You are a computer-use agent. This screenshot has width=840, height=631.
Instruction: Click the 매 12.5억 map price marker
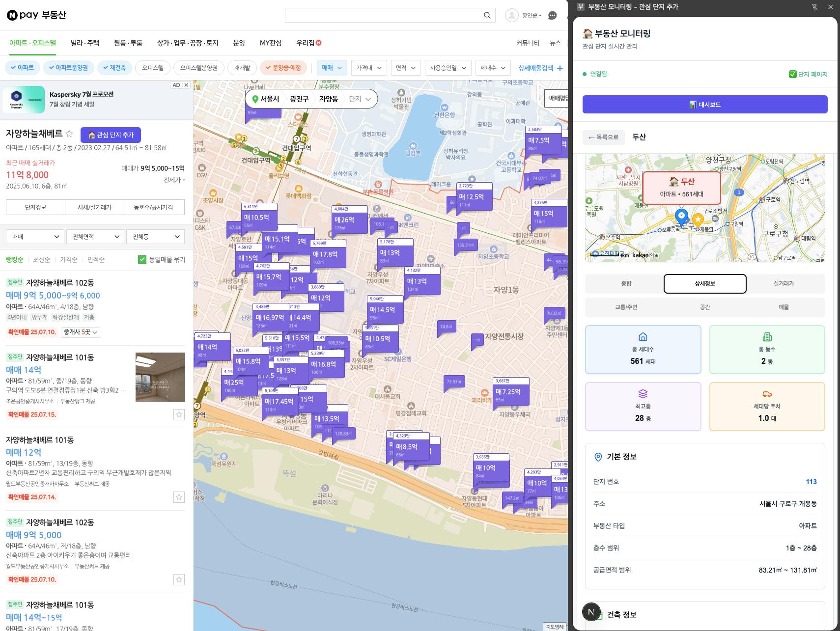(x=475, y=197)
